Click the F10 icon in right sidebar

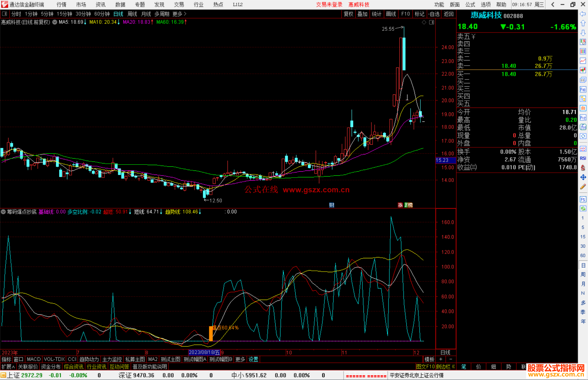tap(583, 89)
